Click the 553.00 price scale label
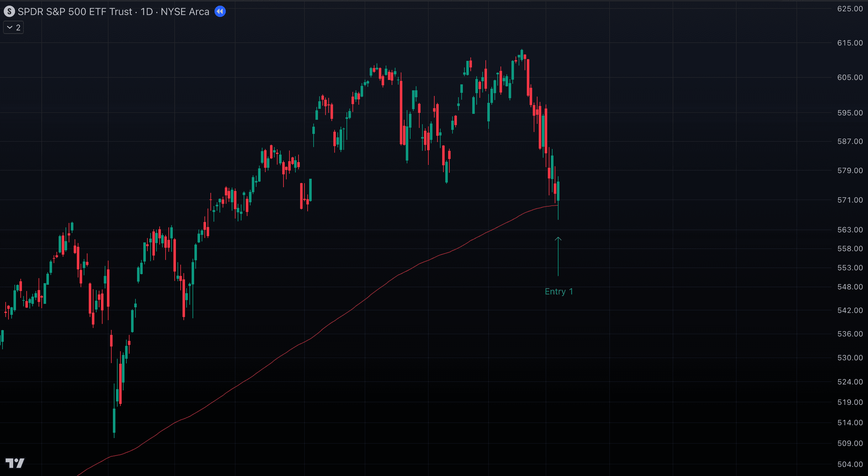This screenshot has height=476, width=868. (x=850, y=268)
